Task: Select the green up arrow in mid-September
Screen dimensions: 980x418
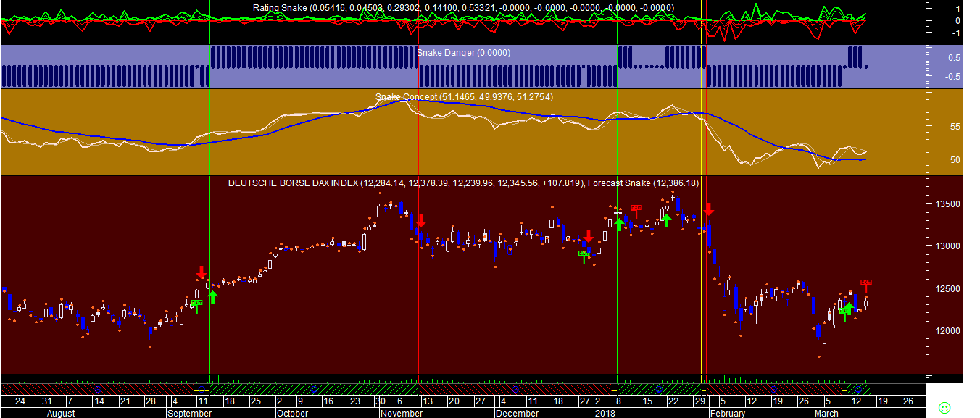Action: pos(212,296)
